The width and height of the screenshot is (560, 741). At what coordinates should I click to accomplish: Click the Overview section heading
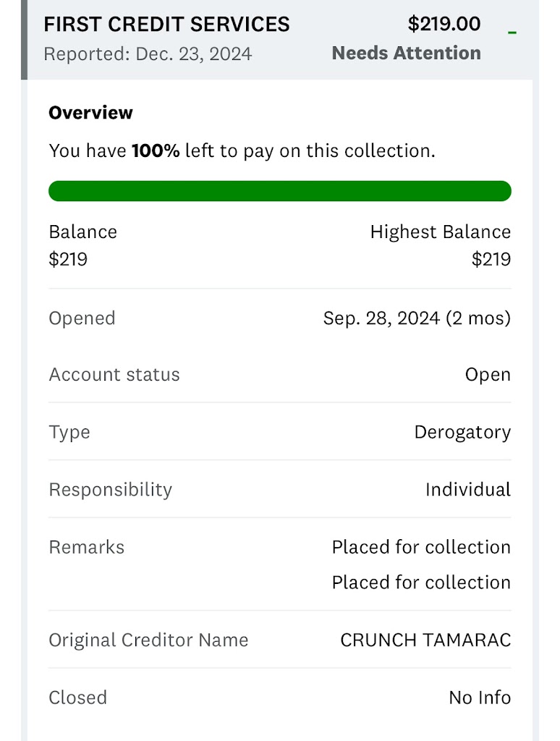(x=90, y=113)
